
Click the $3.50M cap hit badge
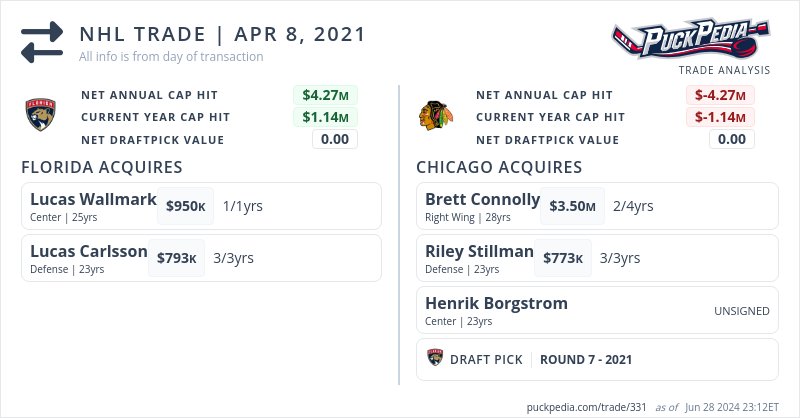572,206
